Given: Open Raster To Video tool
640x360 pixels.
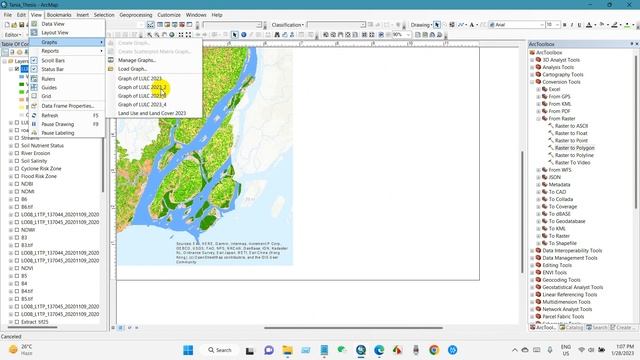Looking at the screenshot, I should (x=572, y=163).
